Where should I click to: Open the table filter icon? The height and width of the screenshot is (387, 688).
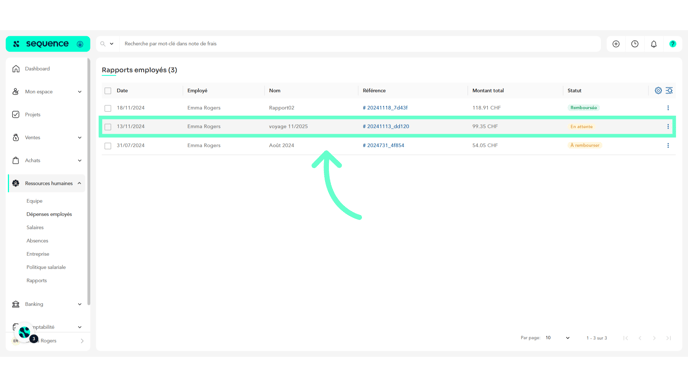point(669,90)
